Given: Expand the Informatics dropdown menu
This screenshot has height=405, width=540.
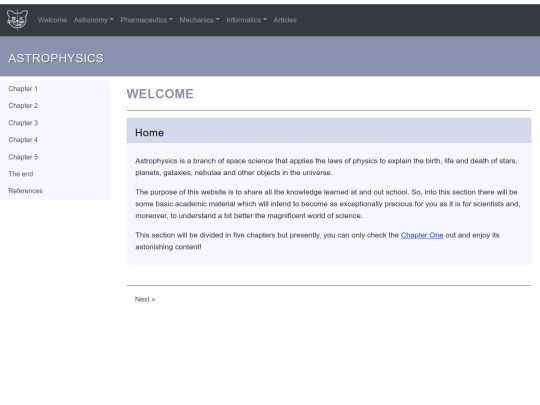Looking at the screenshot, I should (x=246, y=20).
